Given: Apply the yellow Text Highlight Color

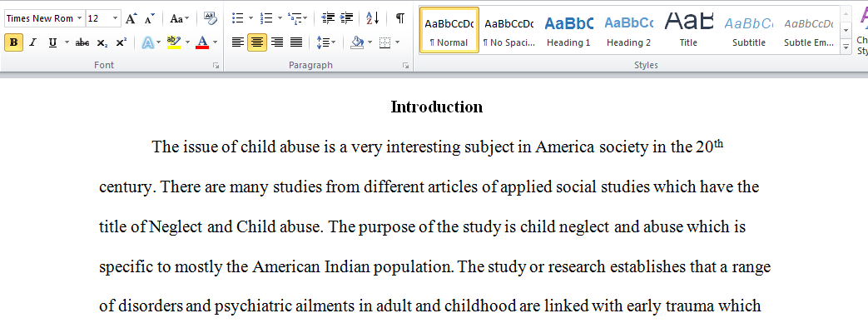Looking at the screenshot, I should [174, 42].
